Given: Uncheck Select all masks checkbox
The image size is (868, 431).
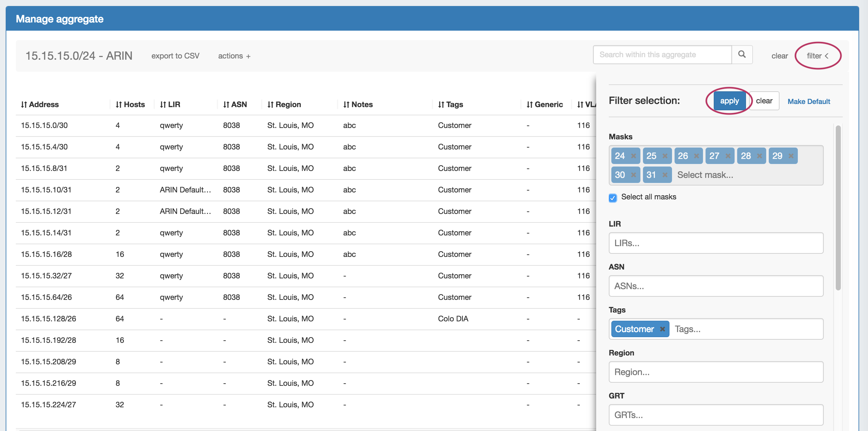Looking at the screenshot, I should 613,198.
